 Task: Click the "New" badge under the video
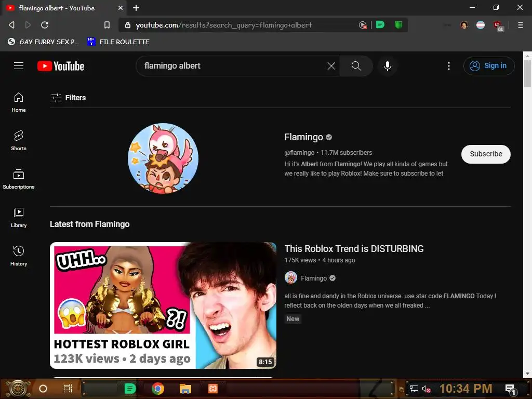[293, 319]
